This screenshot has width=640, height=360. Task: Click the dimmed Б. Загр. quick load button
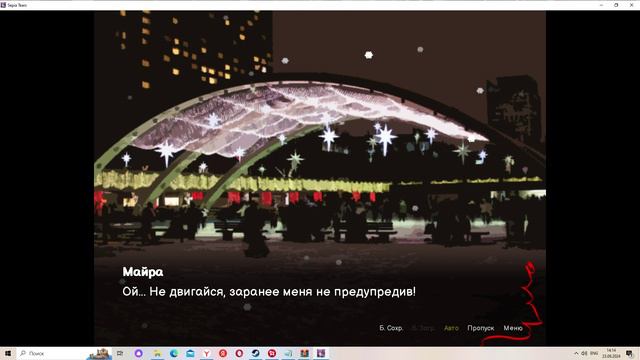(423, 328)
